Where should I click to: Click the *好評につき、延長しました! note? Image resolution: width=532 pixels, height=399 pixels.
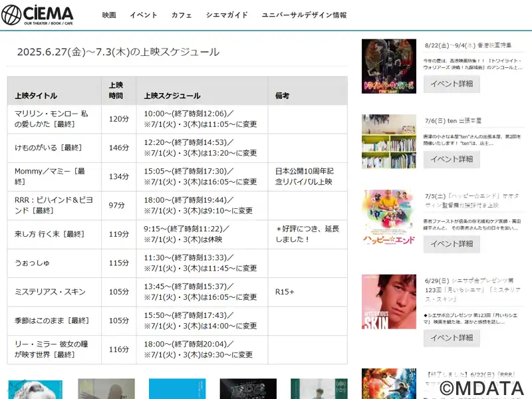pos(307,234)
